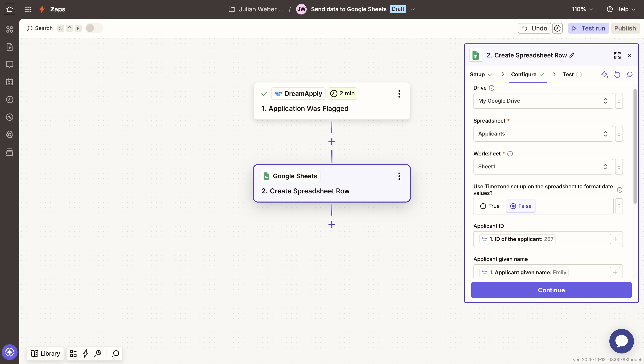Open the Julian Weber folder breadcrumb
The image size is (644, 364).
click(x=256, y=9)
